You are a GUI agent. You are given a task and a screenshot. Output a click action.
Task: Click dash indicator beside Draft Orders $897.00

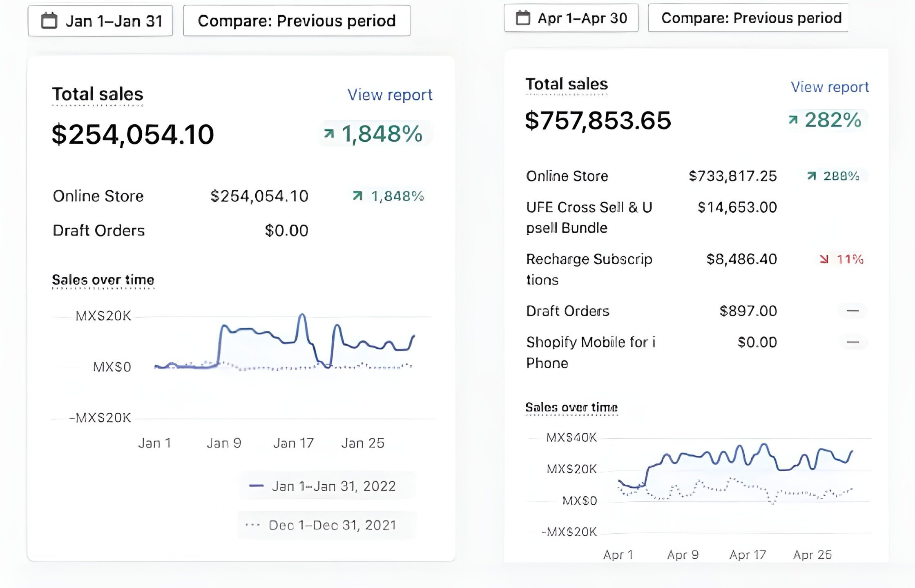click(853, 311)
